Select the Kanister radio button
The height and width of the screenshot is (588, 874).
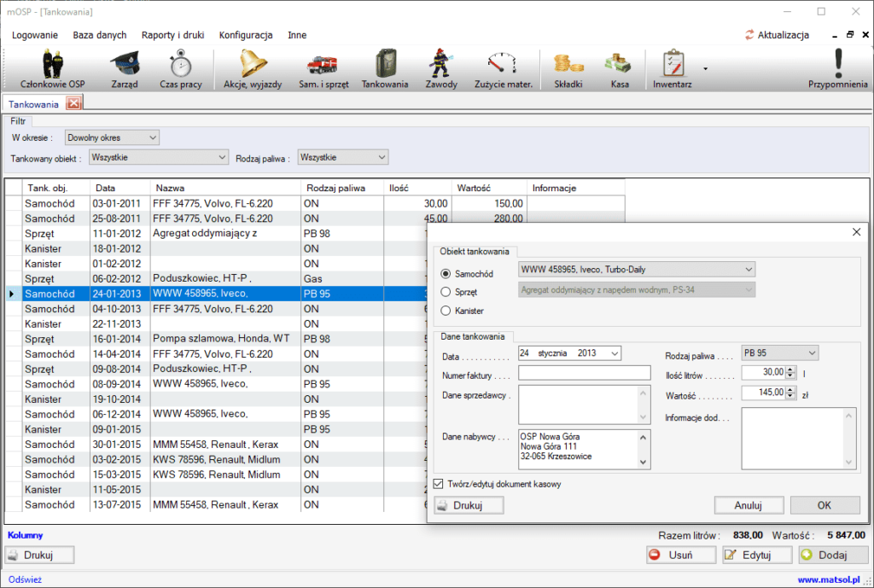(x=446, y=311)
